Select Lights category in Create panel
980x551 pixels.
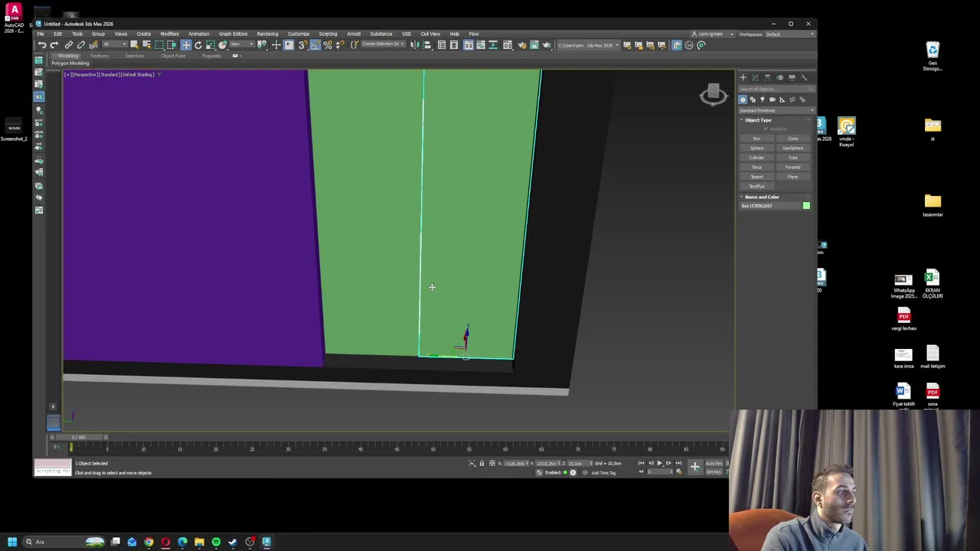pyautogui.click(x=763, y=99)
